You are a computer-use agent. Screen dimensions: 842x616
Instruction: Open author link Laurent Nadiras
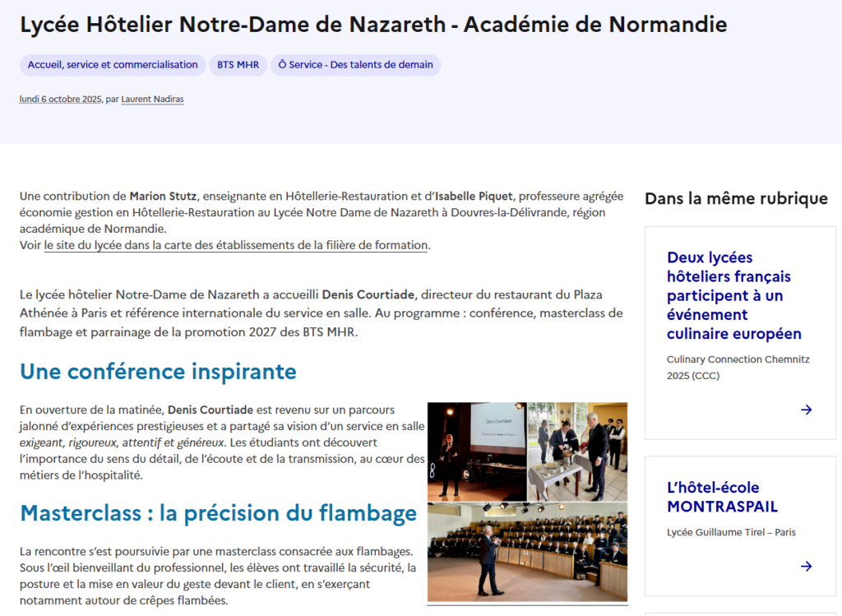pyautogui.click(x=152, y=100)
